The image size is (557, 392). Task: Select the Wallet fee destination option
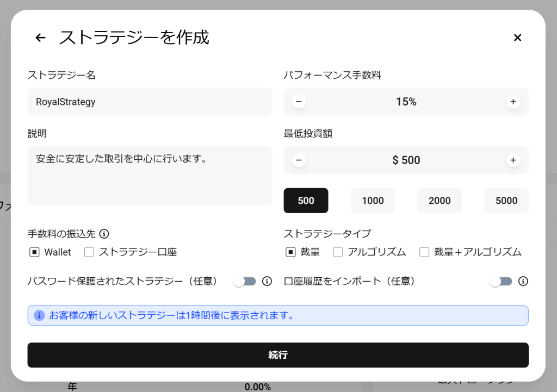pyautogui.click(x=35, y=252)
